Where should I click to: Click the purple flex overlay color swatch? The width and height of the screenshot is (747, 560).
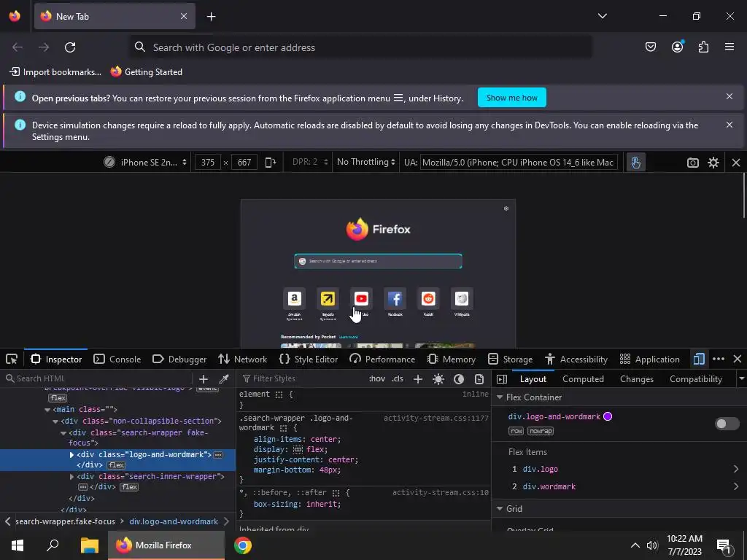(x=608, y=416)
